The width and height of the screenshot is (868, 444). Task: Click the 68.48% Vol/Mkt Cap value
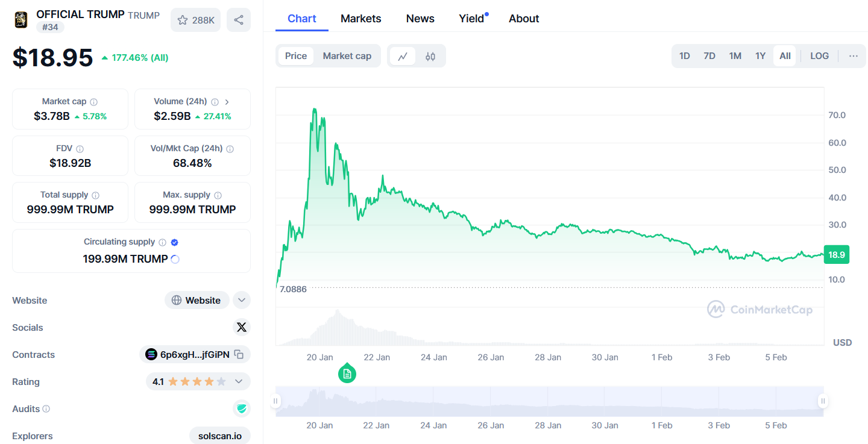[192, 163]
